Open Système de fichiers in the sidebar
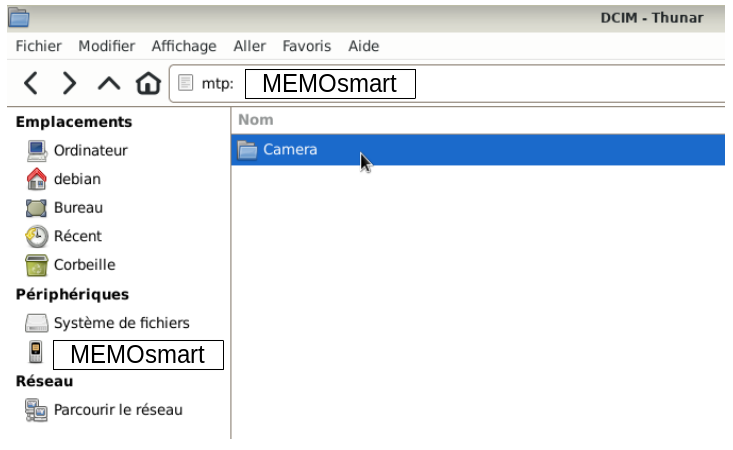 (x=122, y=323)
